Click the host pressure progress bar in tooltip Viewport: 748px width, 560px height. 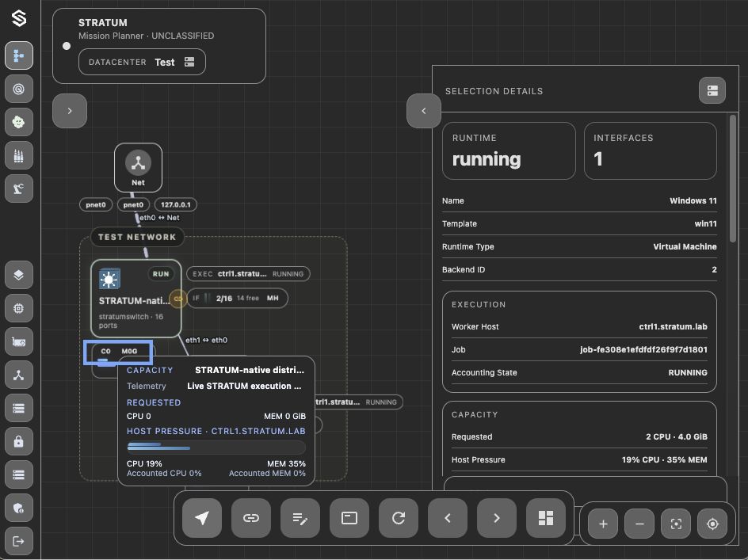click(216, 448)
